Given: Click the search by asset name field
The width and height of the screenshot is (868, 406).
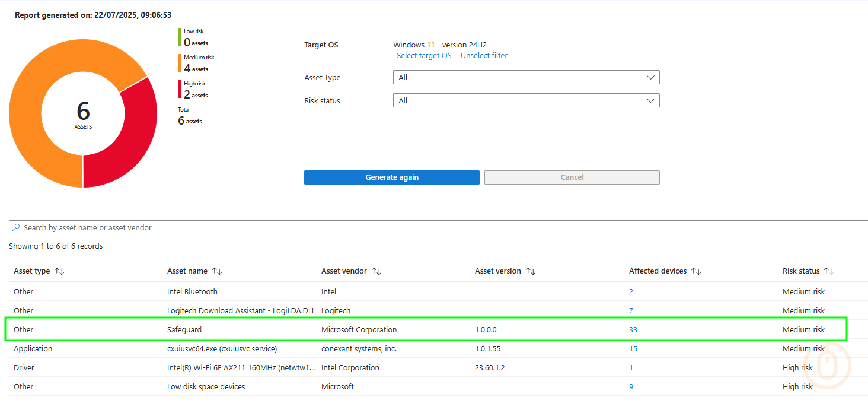Looking at the screenshot, I should click(x=415, y=228).
